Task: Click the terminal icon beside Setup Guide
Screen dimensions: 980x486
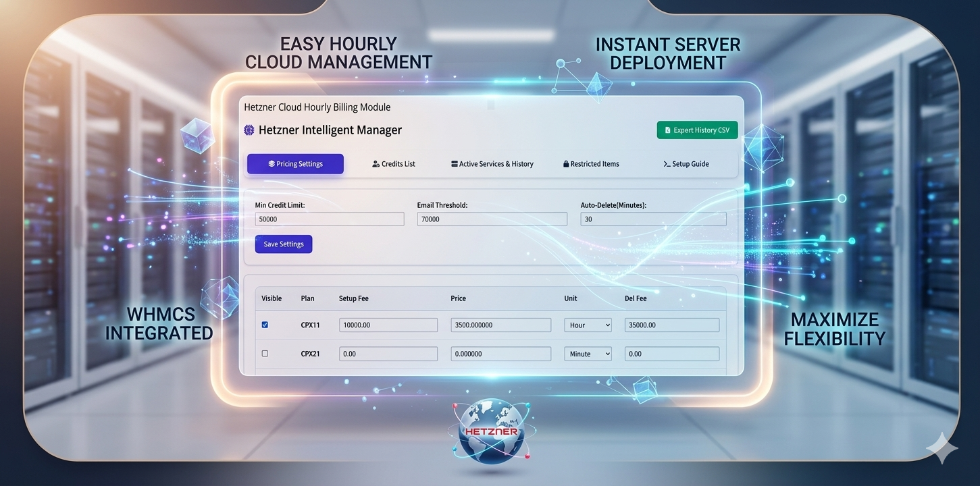Action: [x=667, y=164]
